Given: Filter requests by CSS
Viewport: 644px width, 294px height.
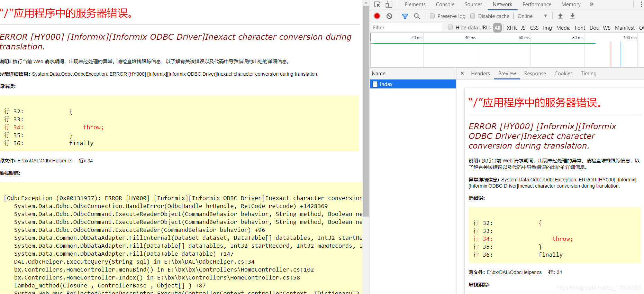Looking at the screenshot, I should click(x=534, y=28).
